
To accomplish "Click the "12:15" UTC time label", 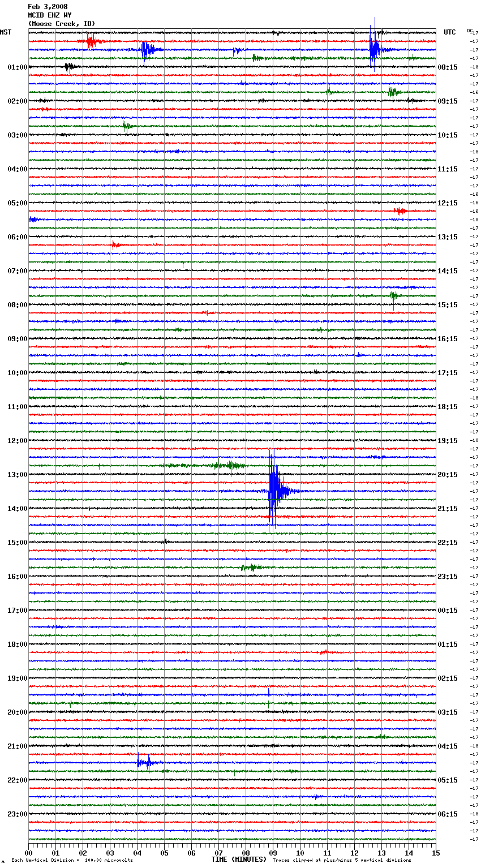I will (448, 203).
